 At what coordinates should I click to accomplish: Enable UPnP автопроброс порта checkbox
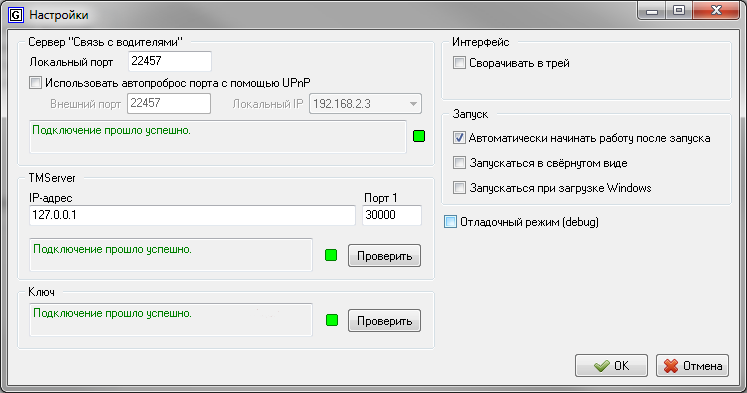35,83
